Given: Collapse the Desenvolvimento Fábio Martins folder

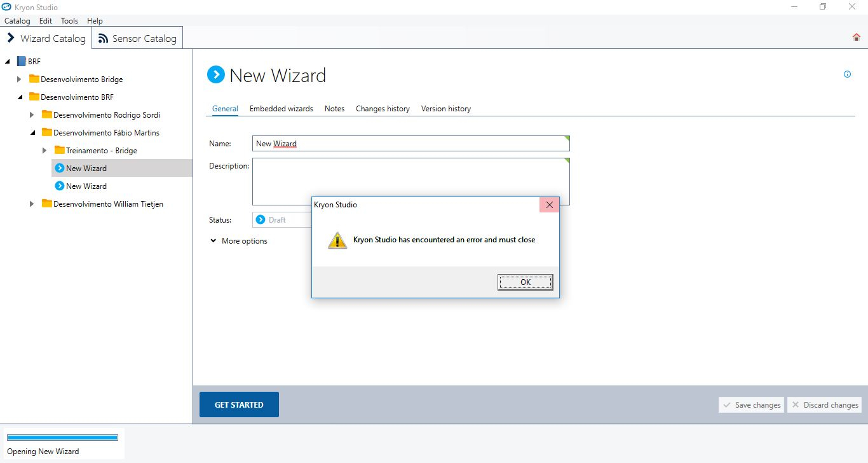Looking at the screenshot, I should click(x=32, y=133).
